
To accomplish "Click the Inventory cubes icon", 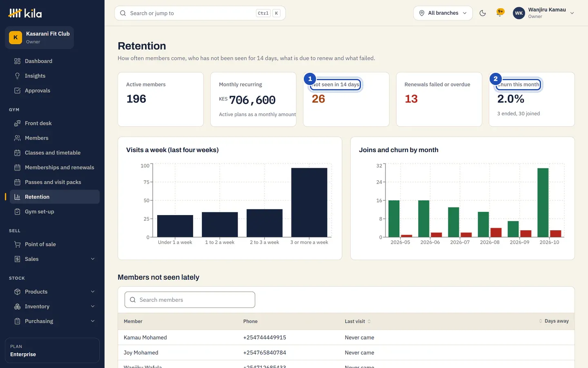I will pos(17,306).
